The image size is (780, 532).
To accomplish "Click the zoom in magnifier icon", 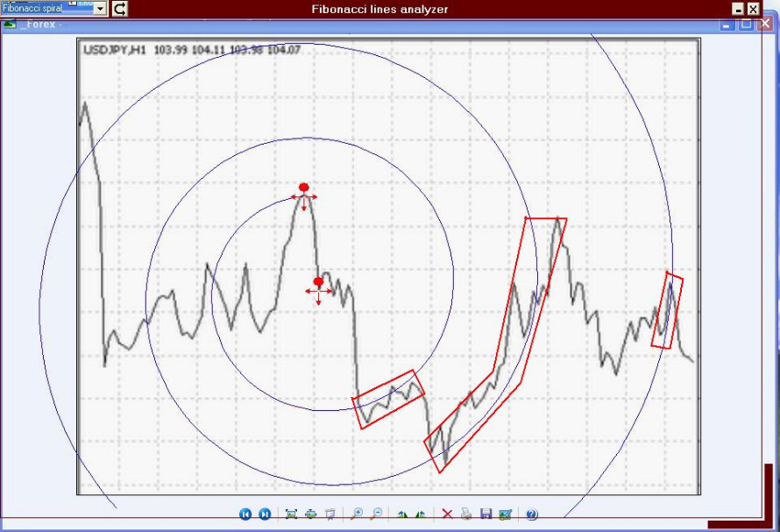I will [357, 514].
